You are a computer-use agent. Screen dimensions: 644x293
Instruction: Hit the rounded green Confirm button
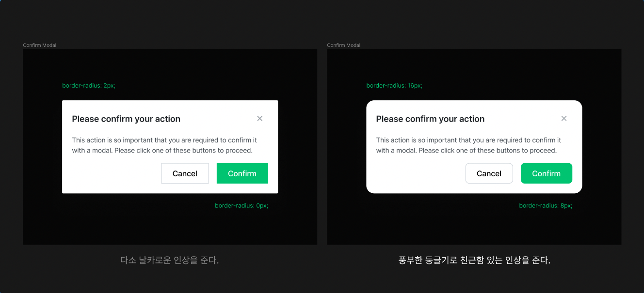coord(547,173)
